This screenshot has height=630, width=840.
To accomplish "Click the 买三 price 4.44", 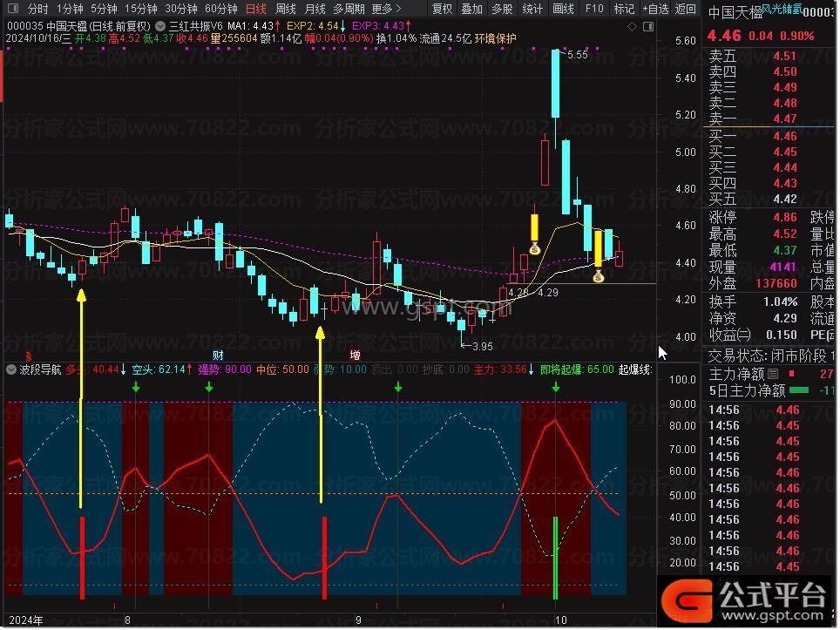I will click(x=785, y=167).
